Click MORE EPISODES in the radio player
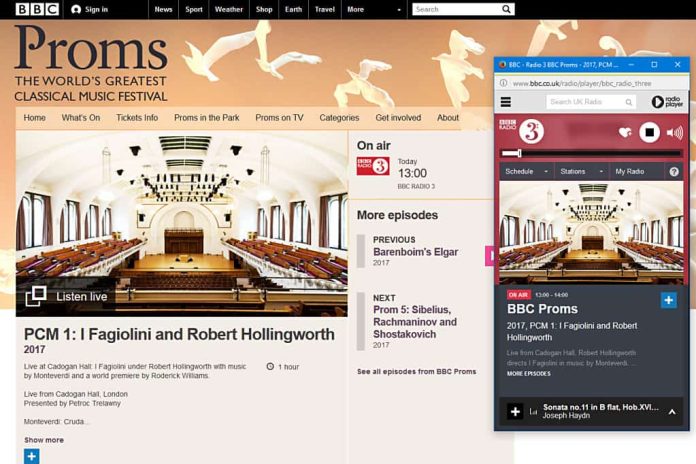This screenshot has width=696, height=464. [x=529, y=373]
